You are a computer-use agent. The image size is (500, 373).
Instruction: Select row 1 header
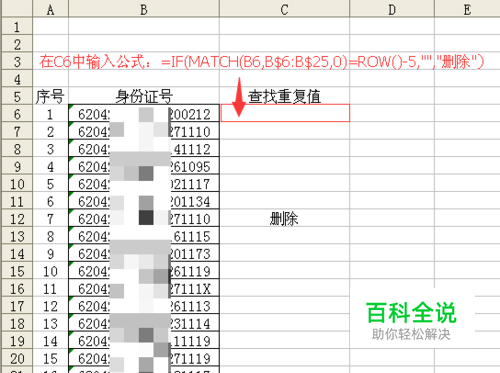coord(17,26)
